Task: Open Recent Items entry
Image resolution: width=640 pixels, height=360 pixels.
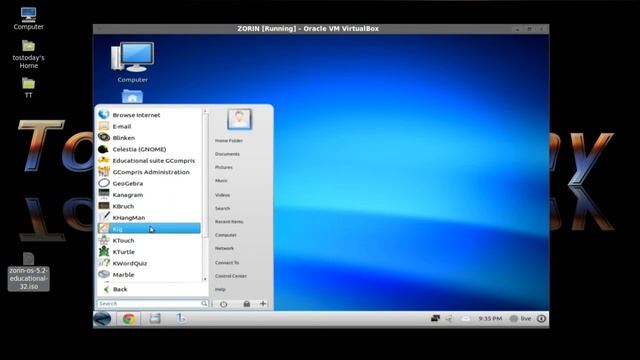Action: click(x=229, y=222)
